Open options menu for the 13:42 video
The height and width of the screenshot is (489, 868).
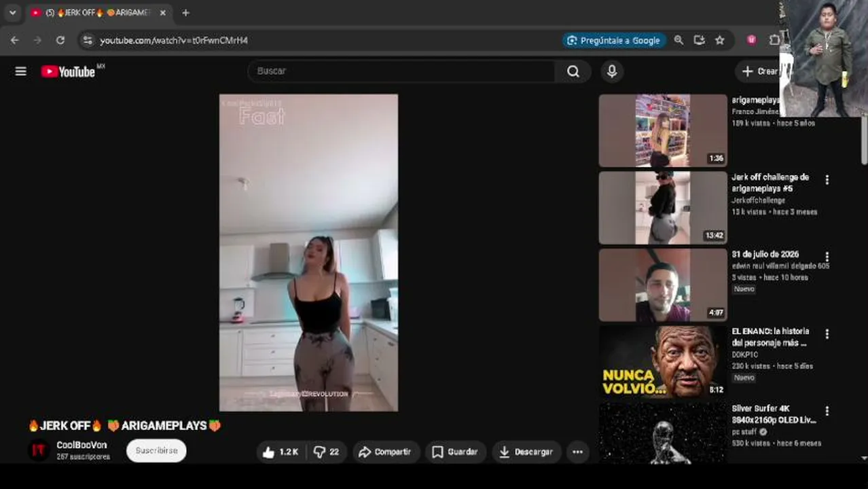click(827, 180)
